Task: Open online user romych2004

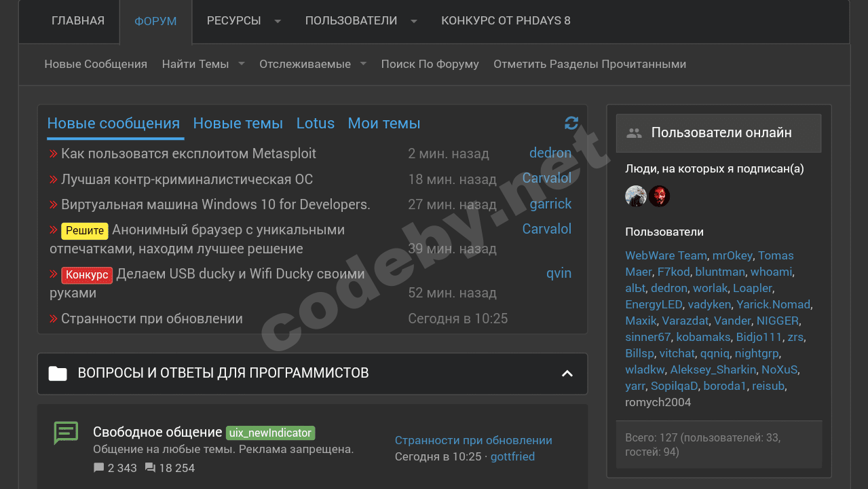Action: pos(658,402)
